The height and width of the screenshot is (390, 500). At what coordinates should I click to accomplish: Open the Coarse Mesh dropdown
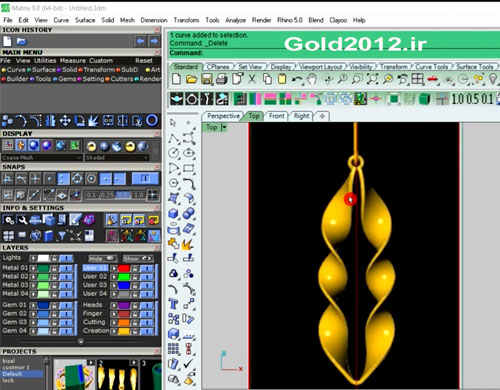click(42, 158)
